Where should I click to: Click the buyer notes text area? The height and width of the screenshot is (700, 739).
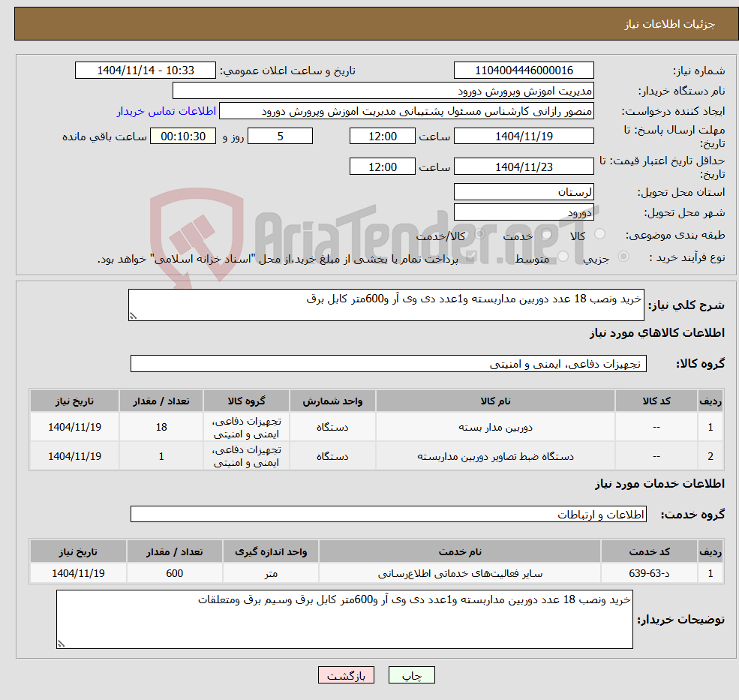[344, 620]
